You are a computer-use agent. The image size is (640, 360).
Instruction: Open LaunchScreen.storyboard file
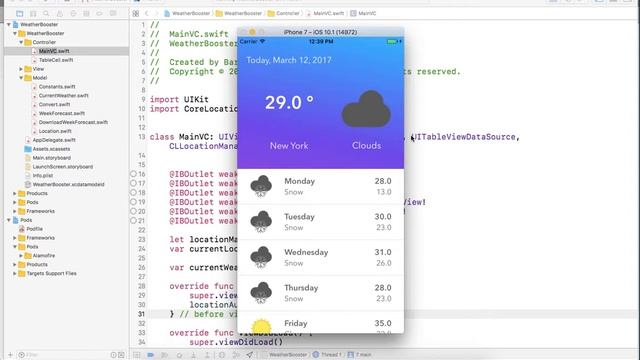pos(62,167)
